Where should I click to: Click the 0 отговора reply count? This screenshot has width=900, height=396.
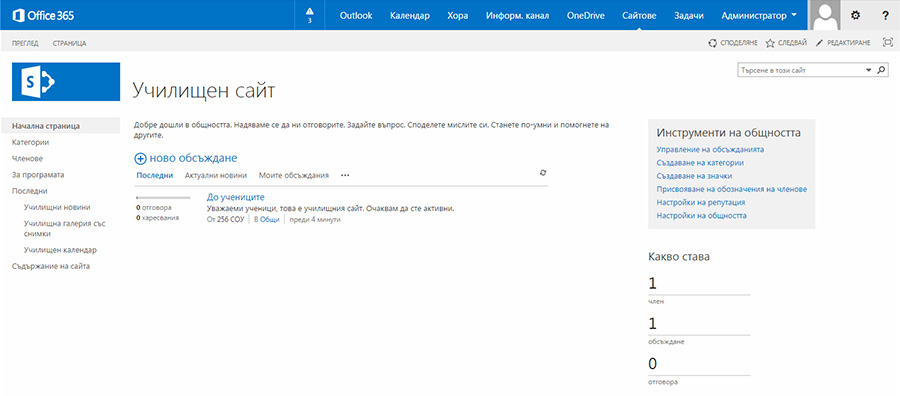154,208
